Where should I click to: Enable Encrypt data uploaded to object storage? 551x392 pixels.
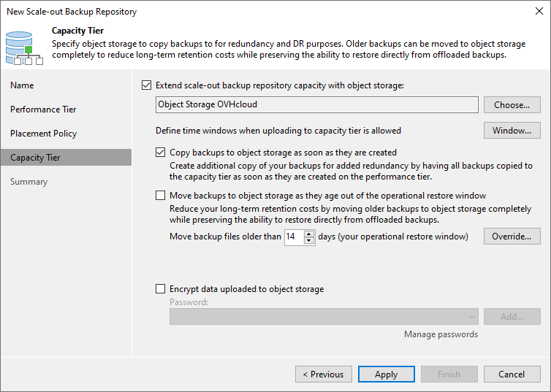click(x=161, y=289)
